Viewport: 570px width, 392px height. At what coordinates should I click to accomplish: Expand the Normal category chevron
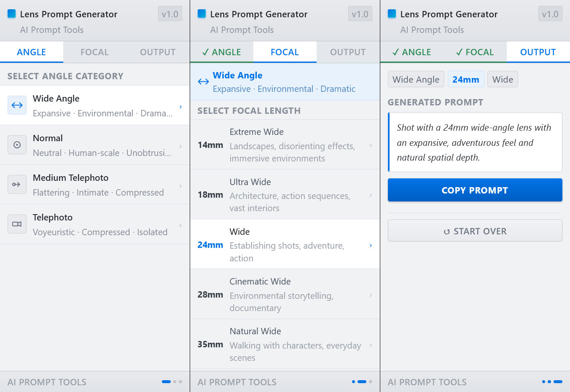click(x=181, y=146)
